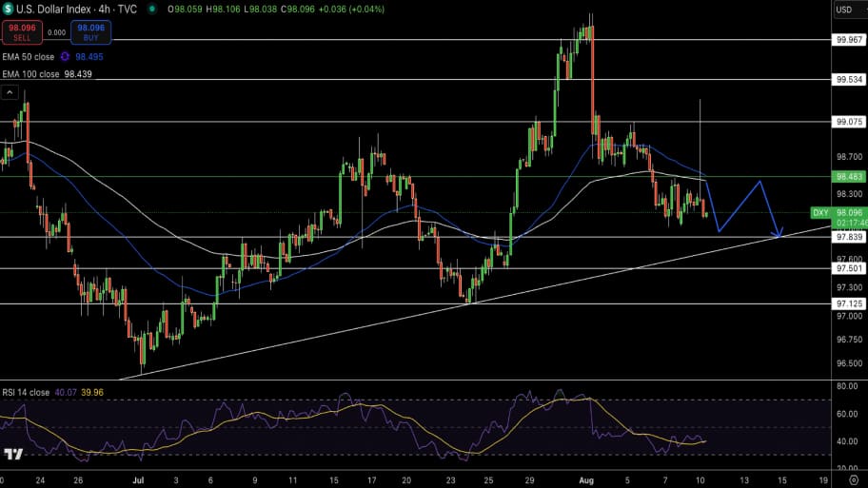
Task: Select the RSI 14 close legend
Action: click(26, 392)
